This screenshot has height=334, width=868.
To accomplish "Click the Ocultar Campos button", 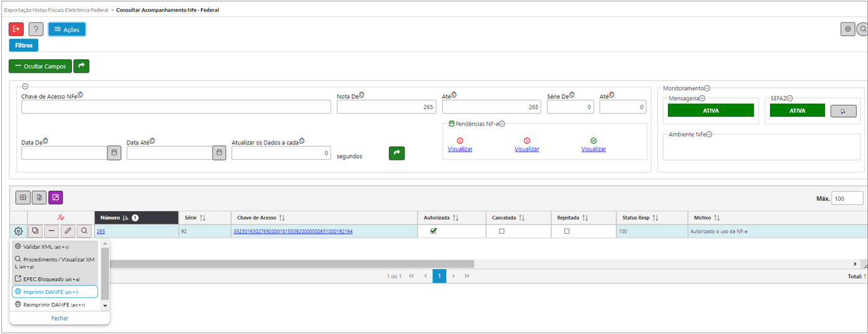I will (40, 66).
